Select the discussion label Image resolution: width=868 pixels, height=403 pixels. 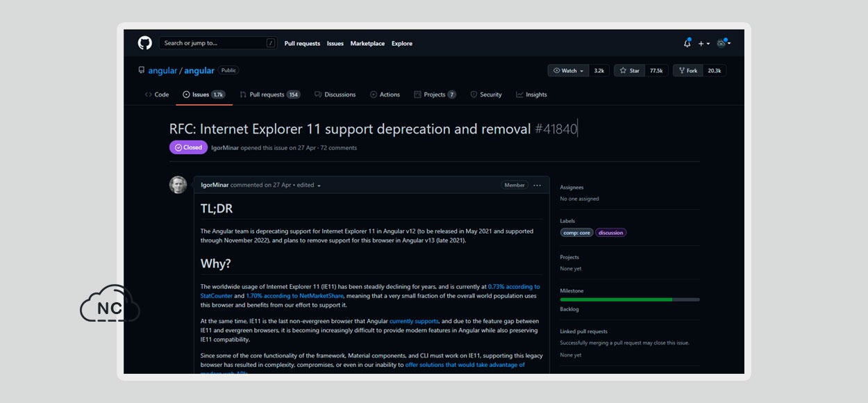tap(611, 233)
